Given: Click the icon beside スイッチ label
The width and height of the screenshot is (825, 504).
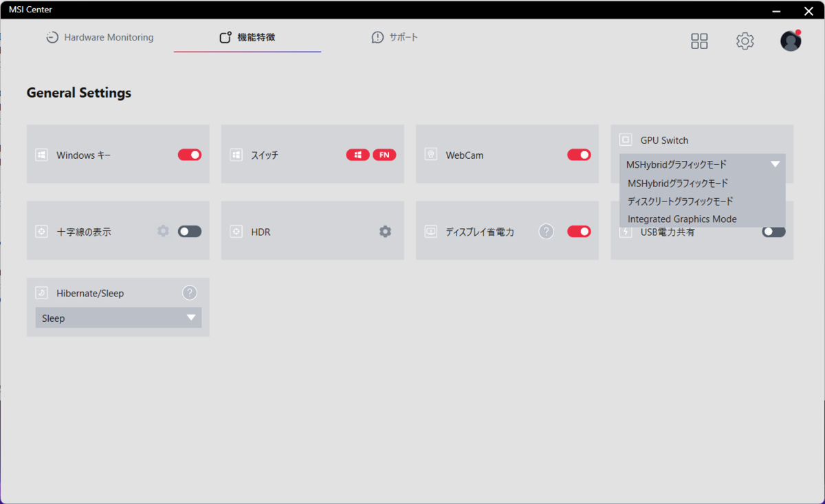Looking at the screenshot, I should (x=236, y=155).
